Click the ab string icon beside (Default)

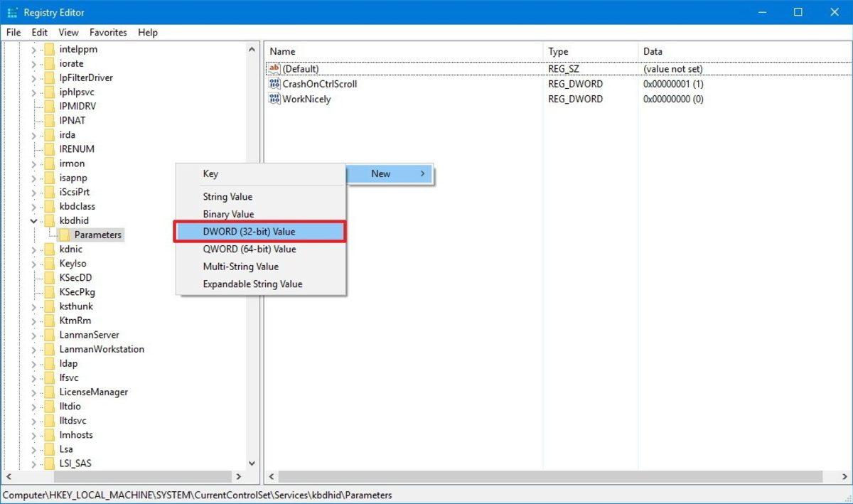pos(274,68)
